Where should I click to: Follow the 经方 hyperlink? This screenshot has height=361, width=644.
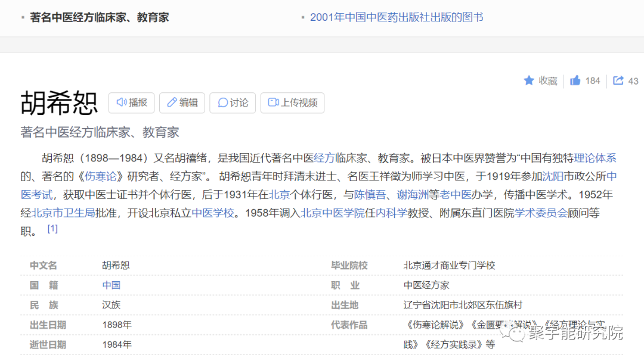tap(323, 158)
